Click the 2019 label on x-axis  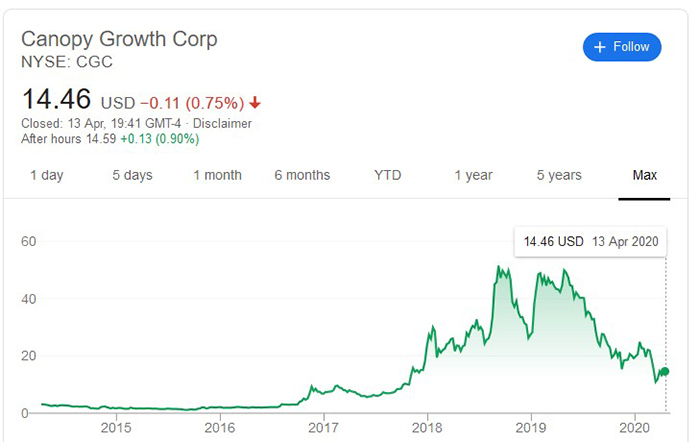(531, 430)
